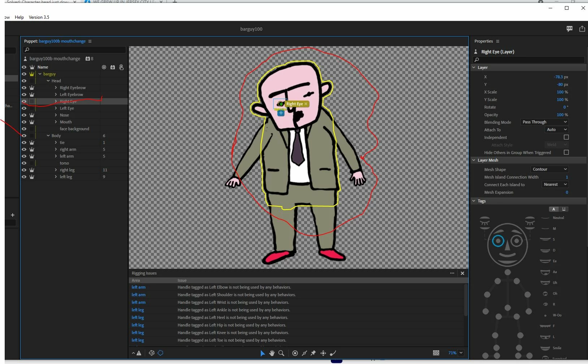Hide the Nose layer

(x=24, y=115)
